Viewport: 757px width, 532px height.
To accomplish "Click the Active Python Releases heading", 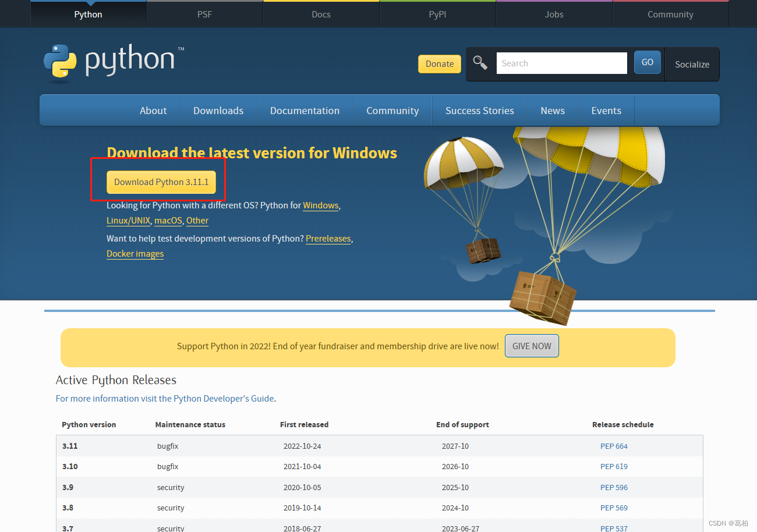I will (x=116, y=380).
